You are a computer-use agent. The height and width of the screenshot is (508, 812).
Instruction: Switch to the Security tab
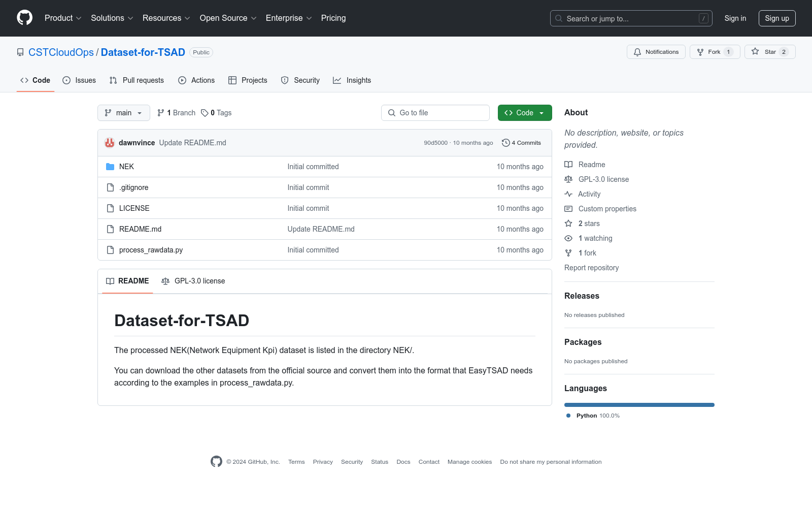click(300, 80)
